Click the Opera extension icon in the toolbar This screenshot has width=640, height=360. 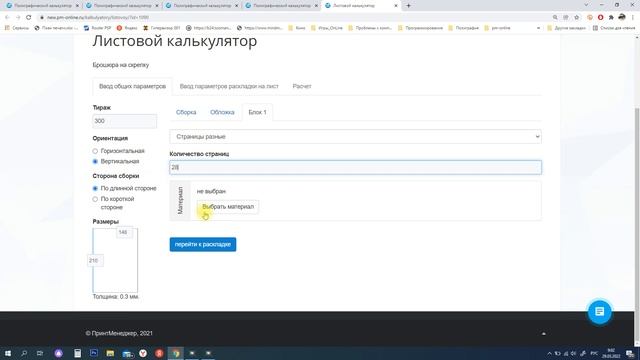600,18
